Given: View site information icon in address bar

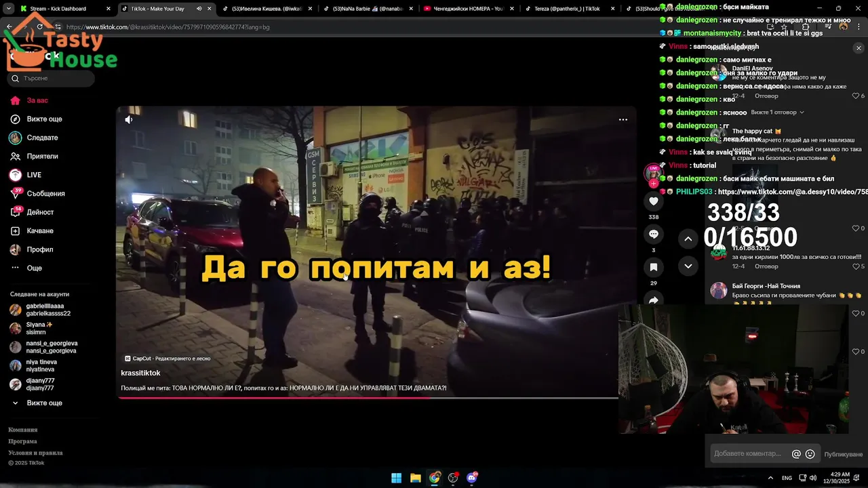Looking at the screenshot, I should [58, 27].
